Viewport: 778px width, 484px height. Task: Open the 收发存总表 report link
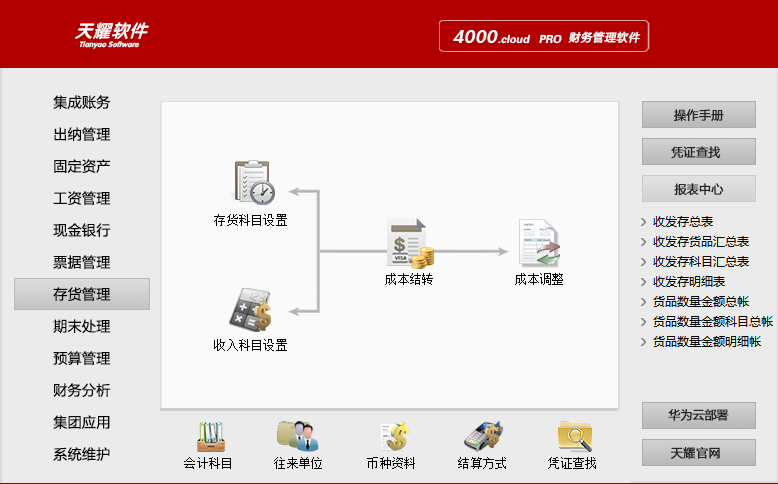pos(683,222)
